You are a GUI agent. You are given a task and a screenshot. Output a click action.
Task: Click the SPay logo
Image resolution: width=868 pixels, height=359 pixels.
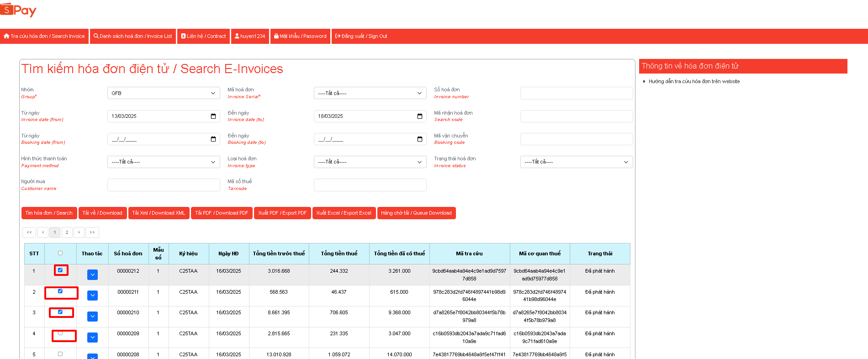tap(18, 10)
